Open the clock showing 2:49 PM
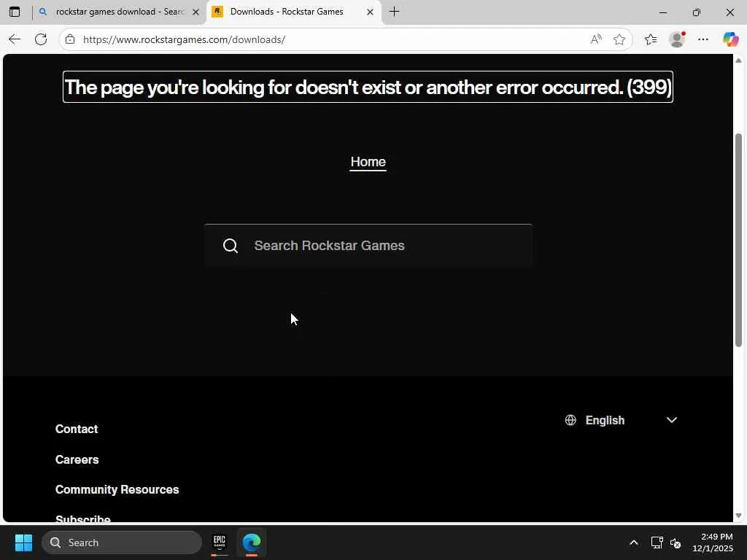 pos(713,542)
